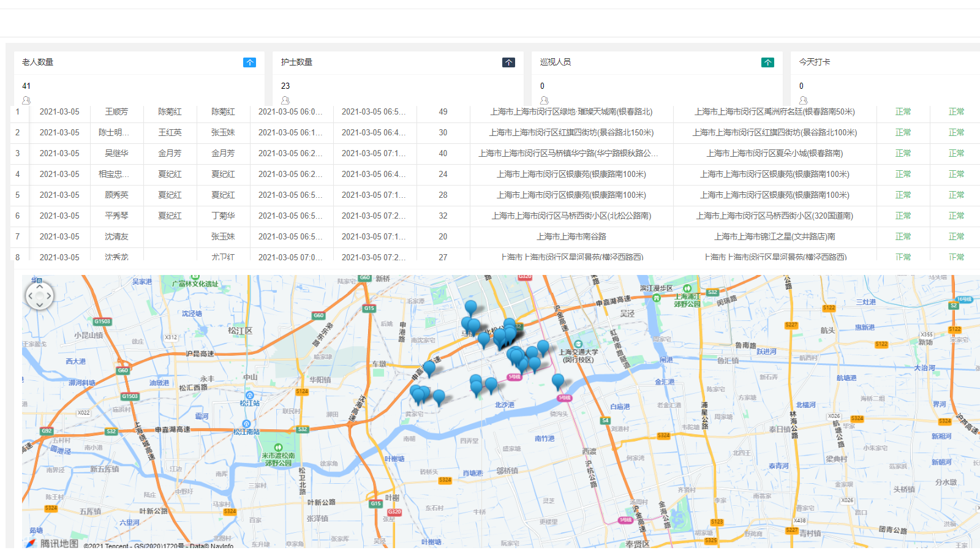Click address 上海市上海市南谷路 in row 7

click(571, 236)
